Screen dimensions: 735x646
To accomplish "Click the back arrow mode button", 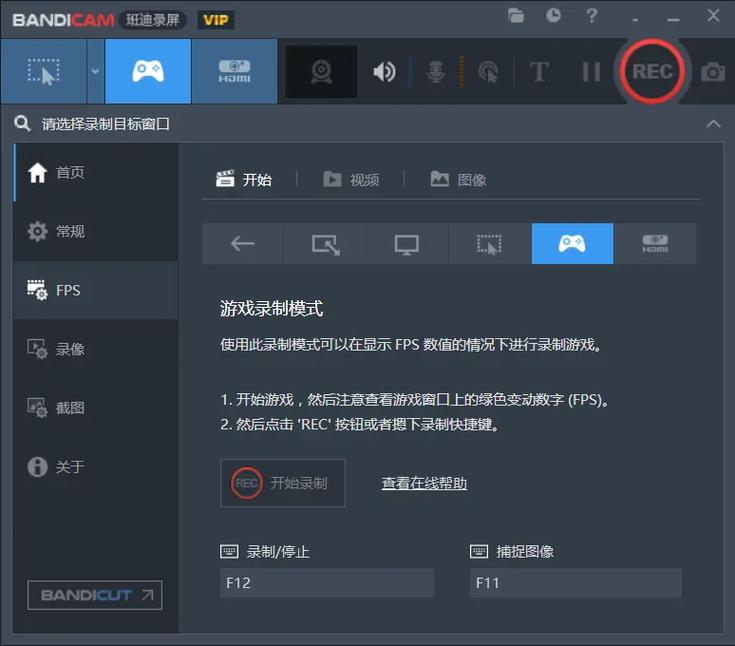I will pos(243,244).
